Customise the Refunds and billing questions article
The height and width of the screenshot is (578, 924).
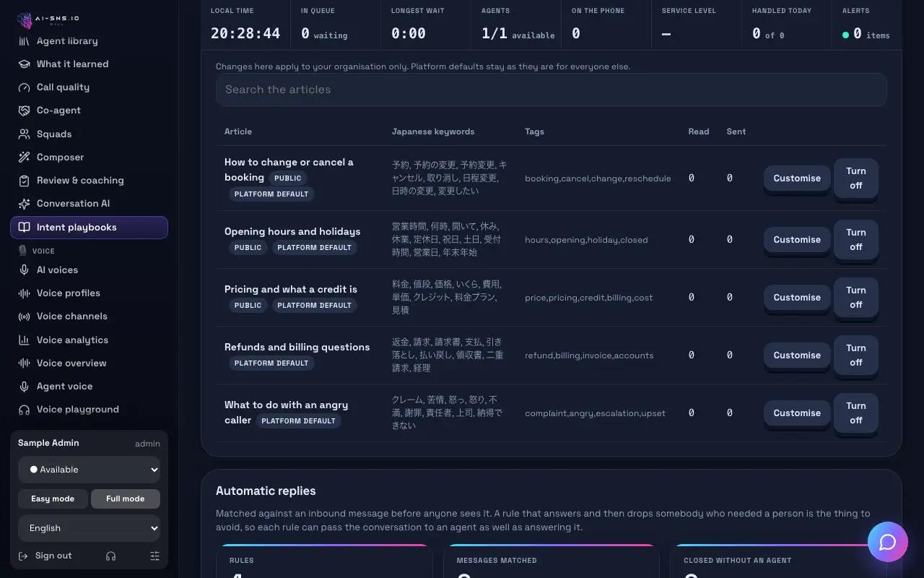[x=797, y=355]
